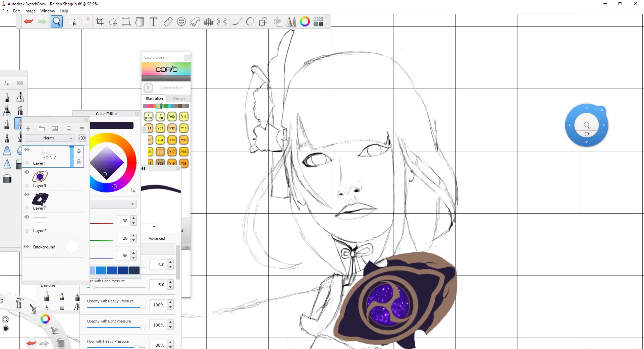Select the Flood Fill bucket tool
This screenshot has height=349, width=644.
pyautogui.click(x=140, y=22)
